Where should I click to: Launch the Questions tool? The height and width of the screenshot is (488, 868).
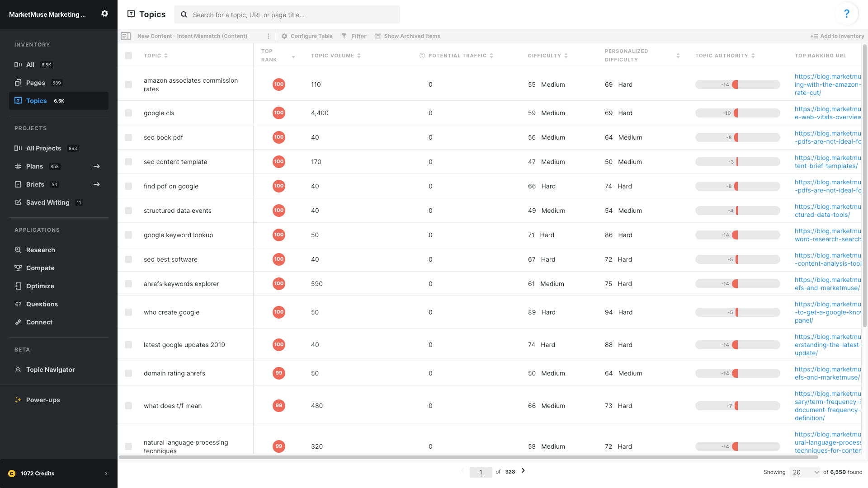click(x=42, y=304)
